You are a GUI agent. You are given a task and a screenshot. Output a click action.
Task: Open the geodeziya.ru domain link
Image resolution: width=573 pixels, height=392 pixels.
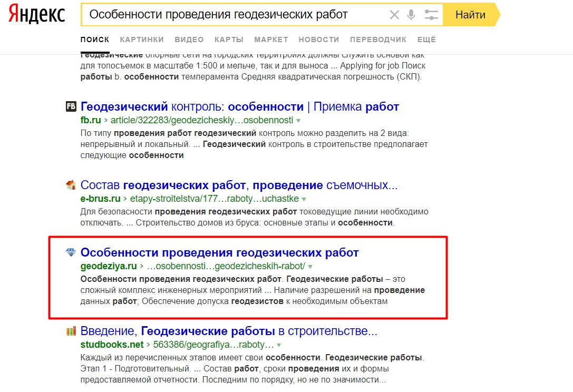pyautogui.click(x=109, y=266)
